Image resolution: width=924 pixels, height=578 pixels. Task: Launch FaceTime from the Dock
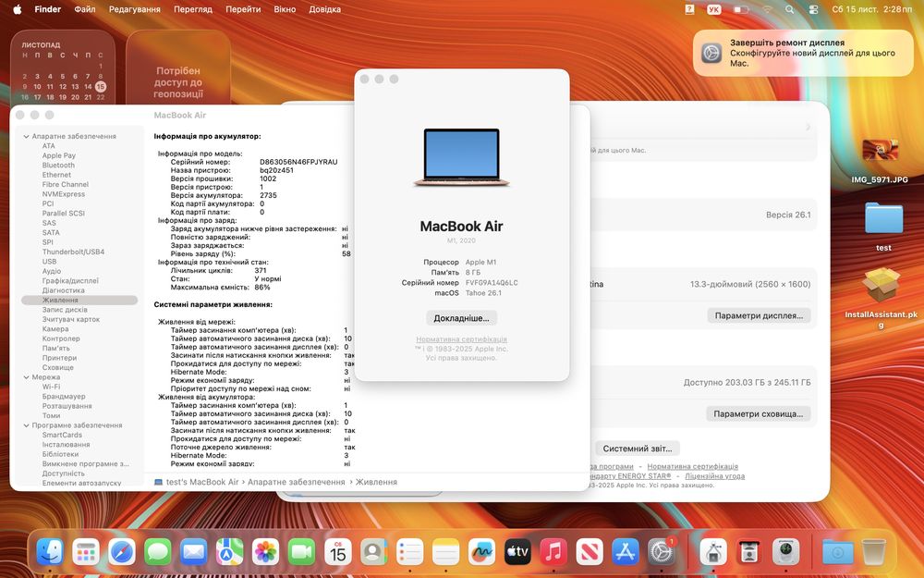302,552
